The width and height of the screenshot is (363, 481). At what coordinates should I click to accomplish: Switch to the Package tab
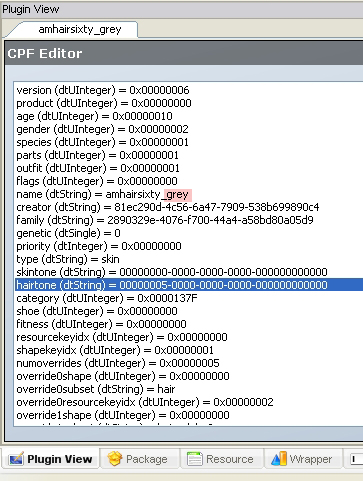pos(140,459)
